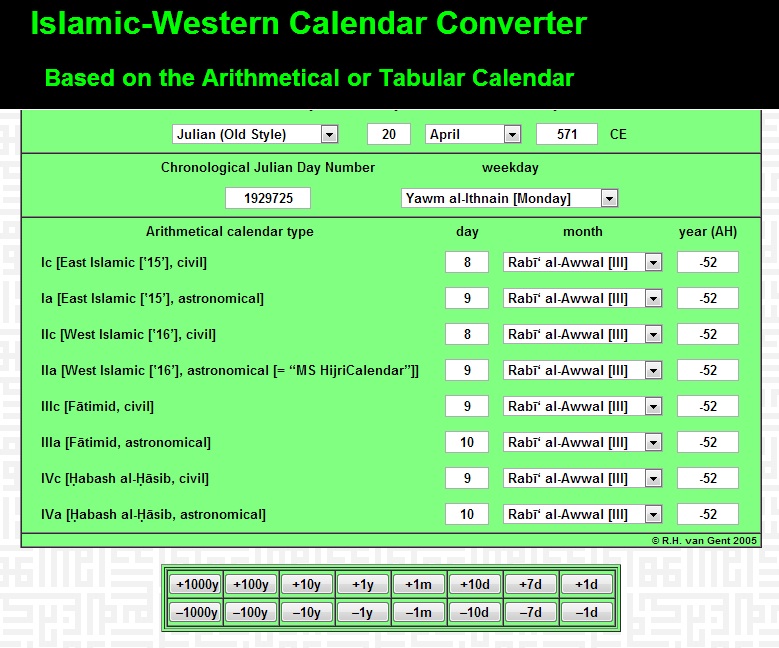Click year (AH) field for IIc West Islamic civil
The width and height of the screenshot is (779, 648).
coord(708,334)
